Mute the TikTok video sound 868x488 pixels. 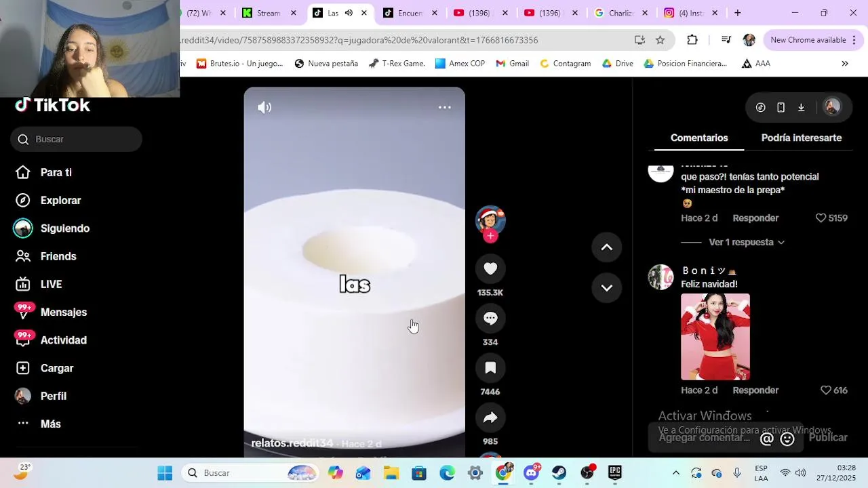[x=264, y=107]
